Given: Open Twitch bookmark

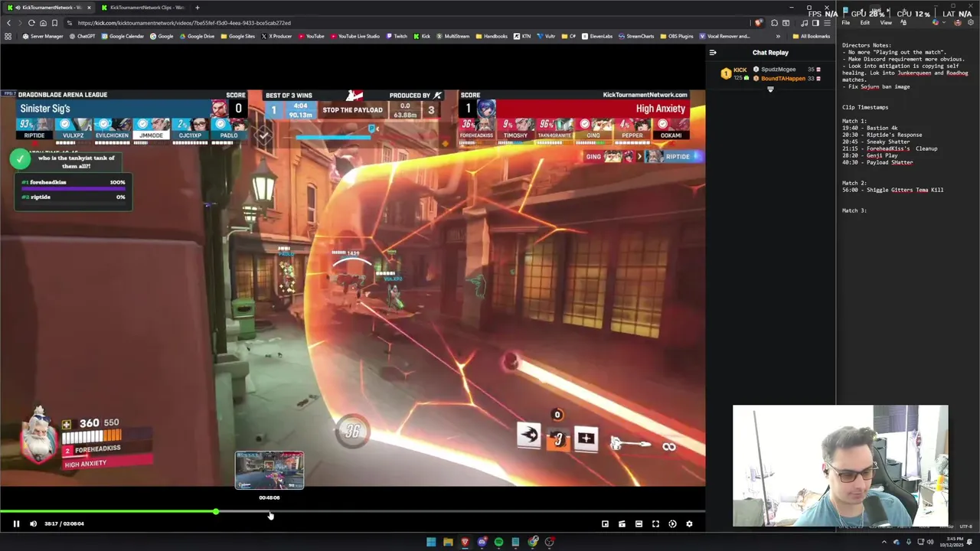Looking at the screenshot, I should [x=397, y=36].
